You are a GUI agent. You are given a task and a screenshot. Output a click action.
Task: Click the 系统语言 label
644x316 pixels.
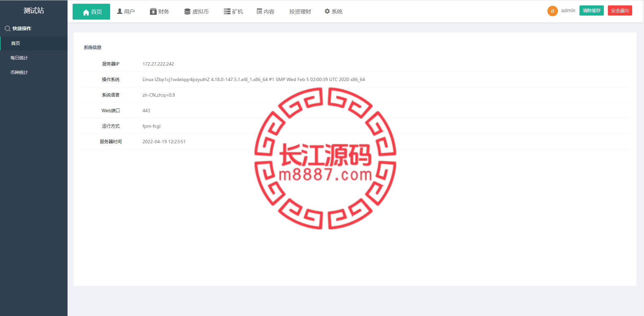coord(111,95)
